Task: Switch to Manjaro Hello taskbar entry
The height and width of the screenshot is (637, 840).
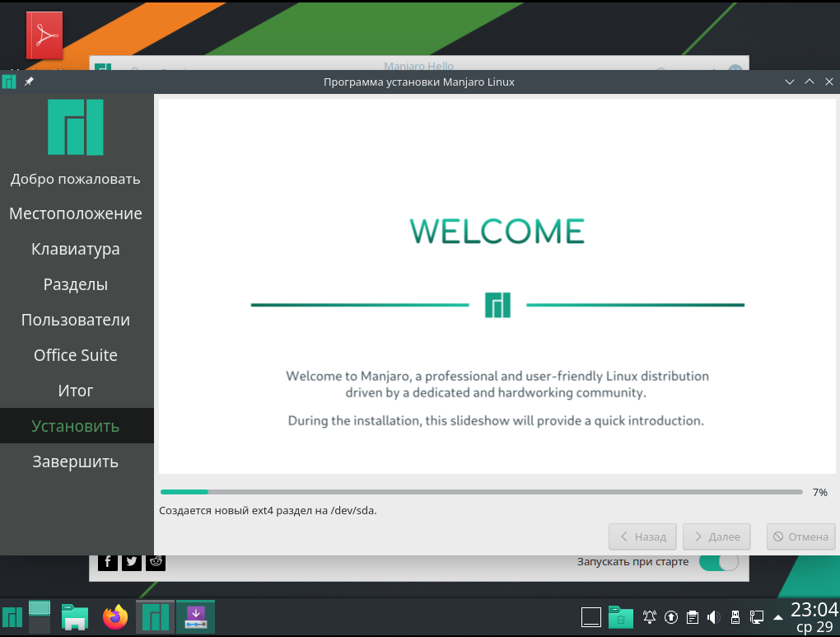Action: (x=156, y=617)
